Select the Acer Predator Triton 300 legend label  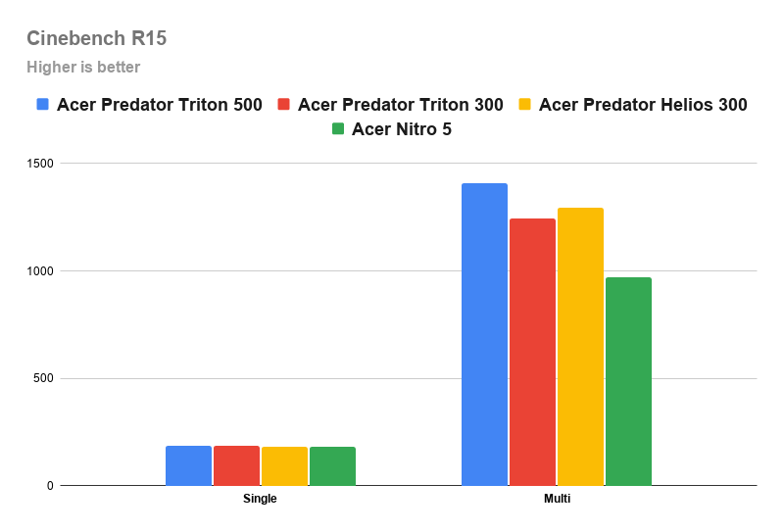[401, 105]
